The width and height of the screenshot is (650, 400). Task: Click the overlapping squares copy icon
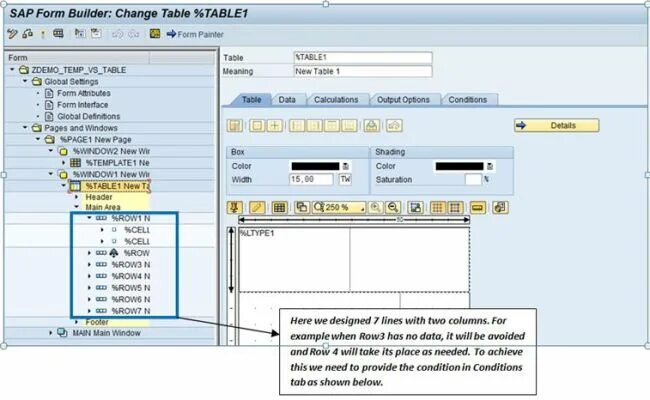[x=302, y=207]
